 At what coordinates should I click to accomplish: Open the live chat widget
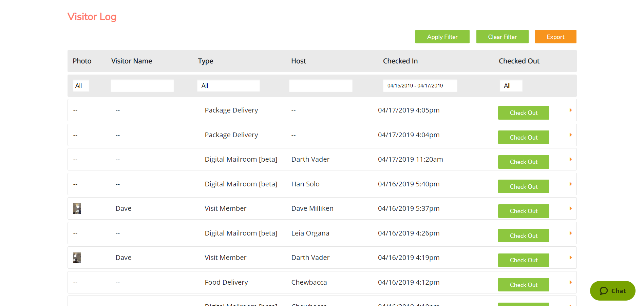point(612,291)
